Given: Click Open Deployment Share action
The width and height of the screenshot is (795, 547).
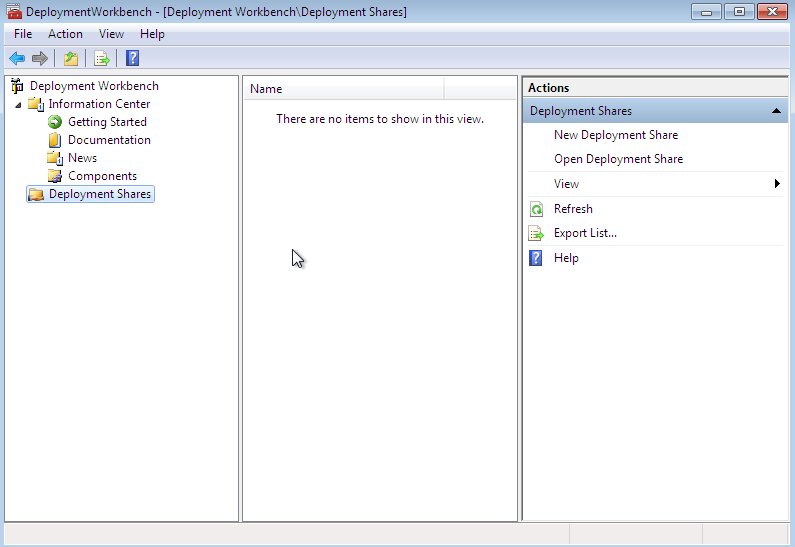Looking at the screenshot, I should 618,159.
